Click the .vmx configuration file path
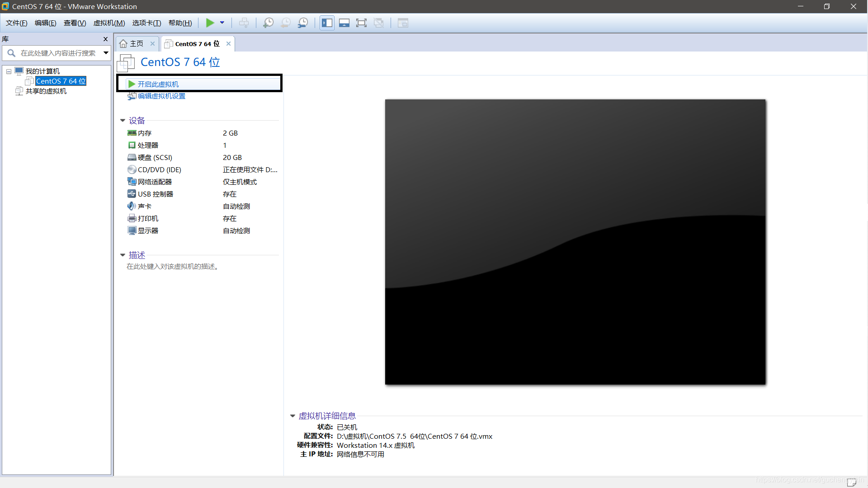 click(415, 436)
